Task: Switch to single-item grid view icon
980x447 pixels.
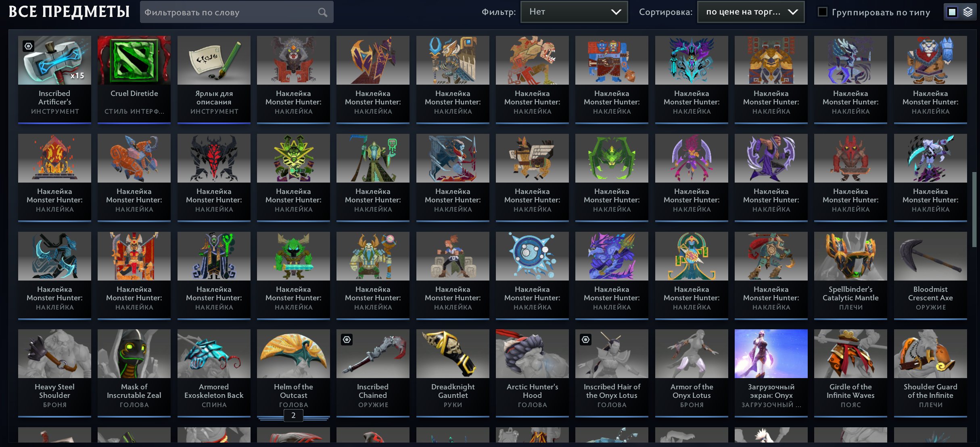Action: click(952, 12)
